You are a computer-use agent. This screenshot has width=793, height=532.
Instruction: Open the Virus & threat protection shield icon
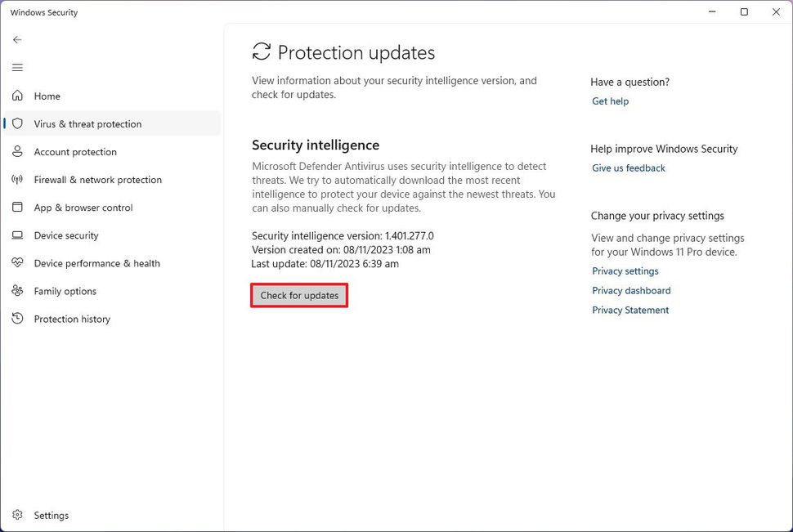tap(17, 123)
